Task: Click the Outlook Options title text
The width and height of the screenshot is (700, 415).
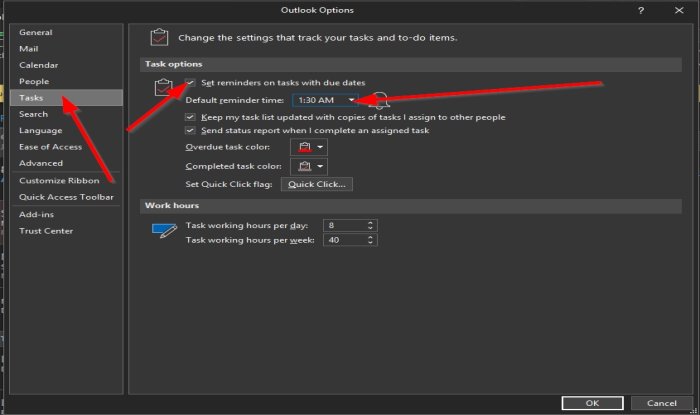Action: (x=317, y=10)
